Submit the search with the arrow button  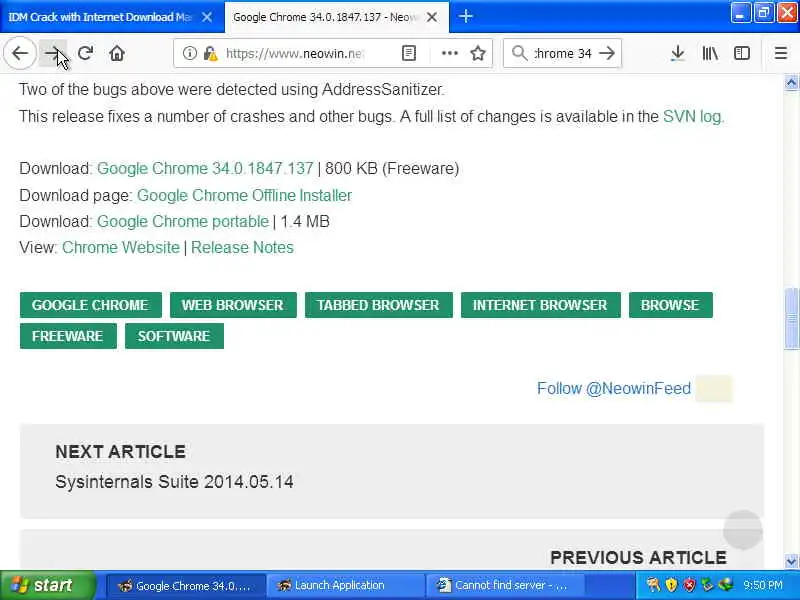pos(607,53)
